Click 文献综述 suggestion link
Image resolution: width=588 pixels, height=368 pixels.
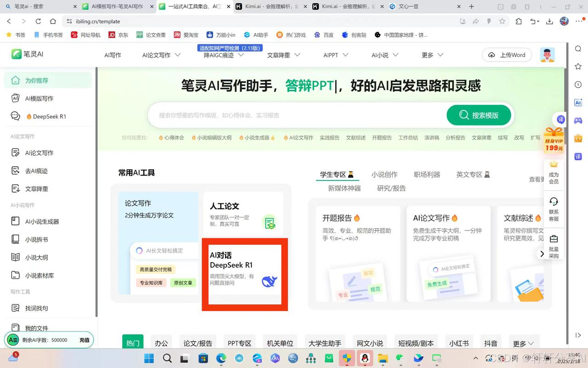(356, 138)
